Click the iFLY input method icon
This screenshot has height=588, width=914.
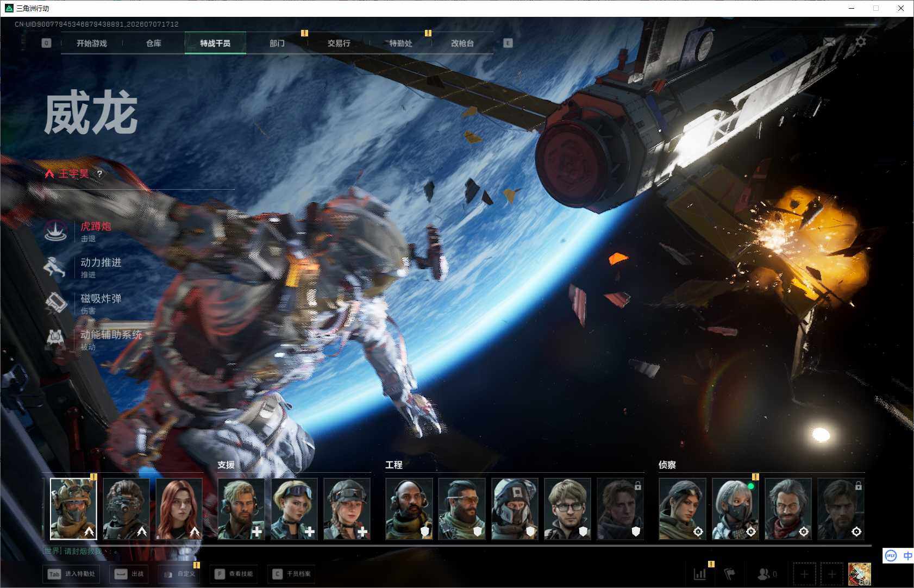pos(891,555)
